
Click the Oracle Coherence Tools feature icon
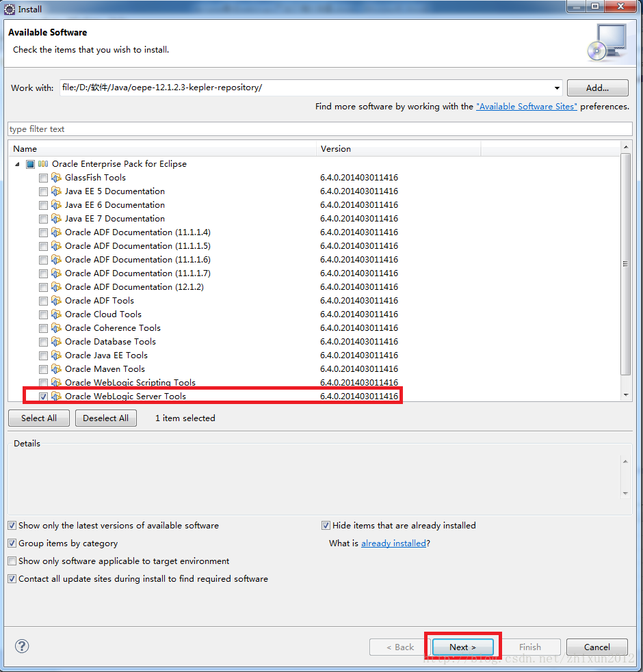coord(56,328)
